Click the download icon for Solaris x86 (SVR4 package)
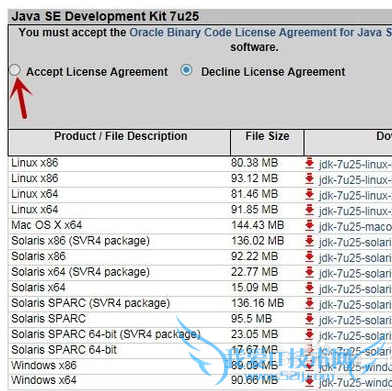The height and width of the screenshot is (391, 392). click(310, 241)
